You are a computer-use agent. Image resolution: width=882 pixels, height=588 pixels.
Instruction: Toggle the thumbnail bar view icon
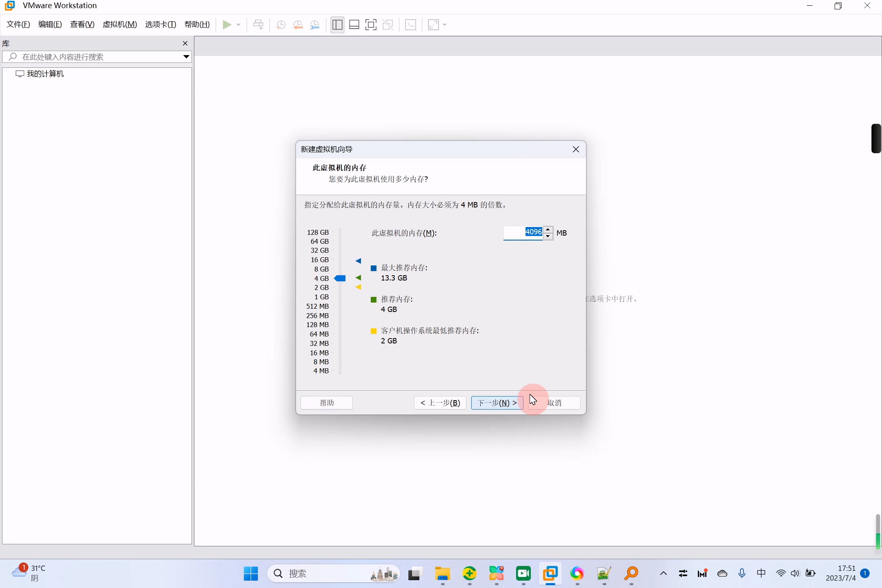pyautogui.click(x=354, y=25)
